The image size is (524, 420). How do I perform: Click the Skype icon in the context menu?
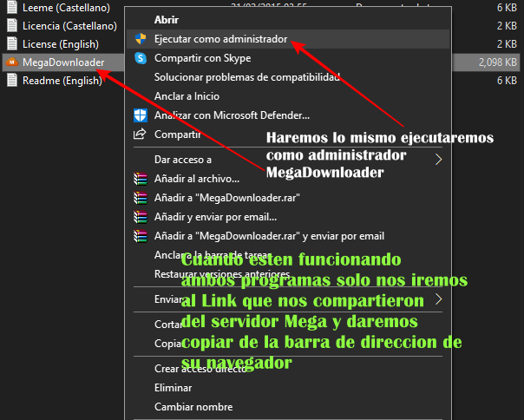141,58
